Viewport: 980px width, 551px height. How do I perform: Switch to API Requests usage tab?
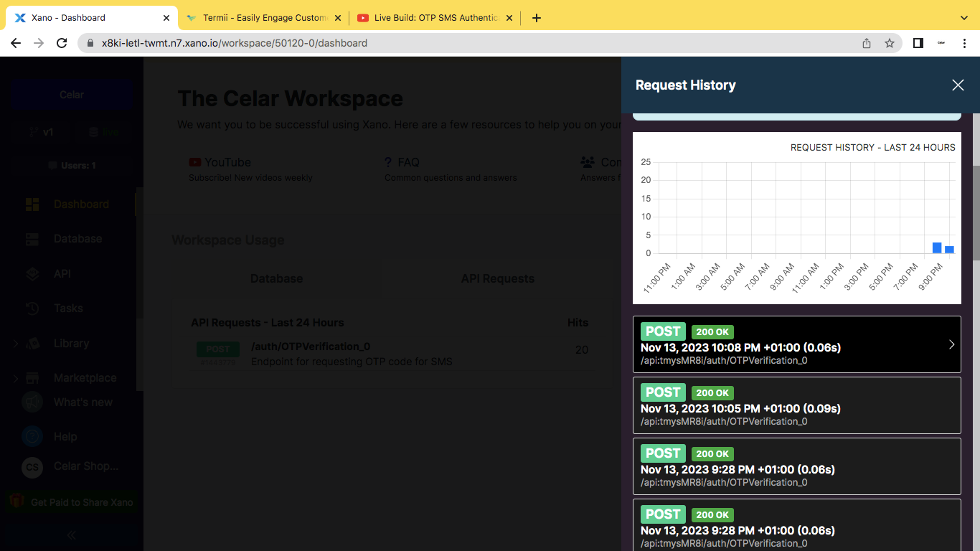pyautogui.click(x=497, y=278)
